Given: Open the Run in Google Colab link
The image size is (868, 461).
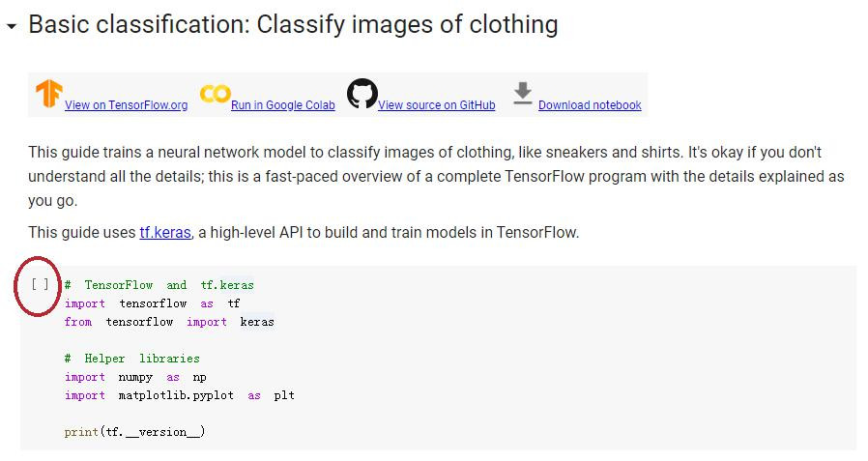Looking at the screenshot, I should tap(283, 105).
